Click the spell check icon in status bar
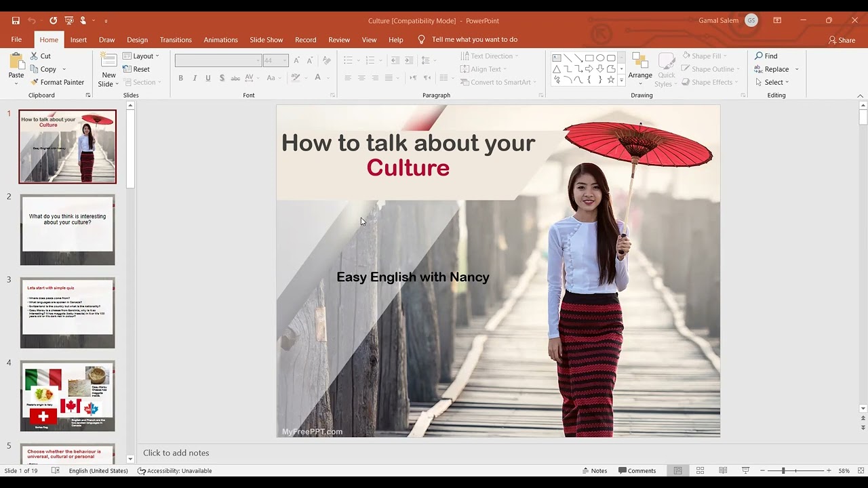The height and width of the screenshot is (488, 868). click(x=56, y=470)
